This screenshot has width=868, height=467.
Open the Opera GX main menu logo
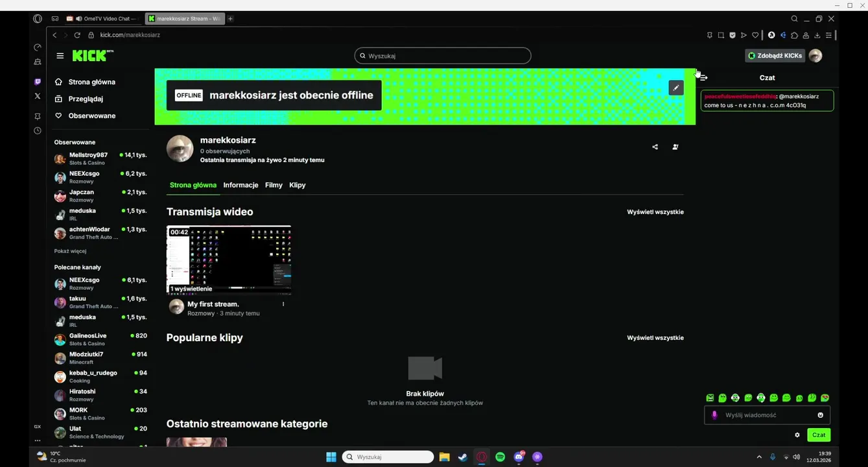click(38, 19)
